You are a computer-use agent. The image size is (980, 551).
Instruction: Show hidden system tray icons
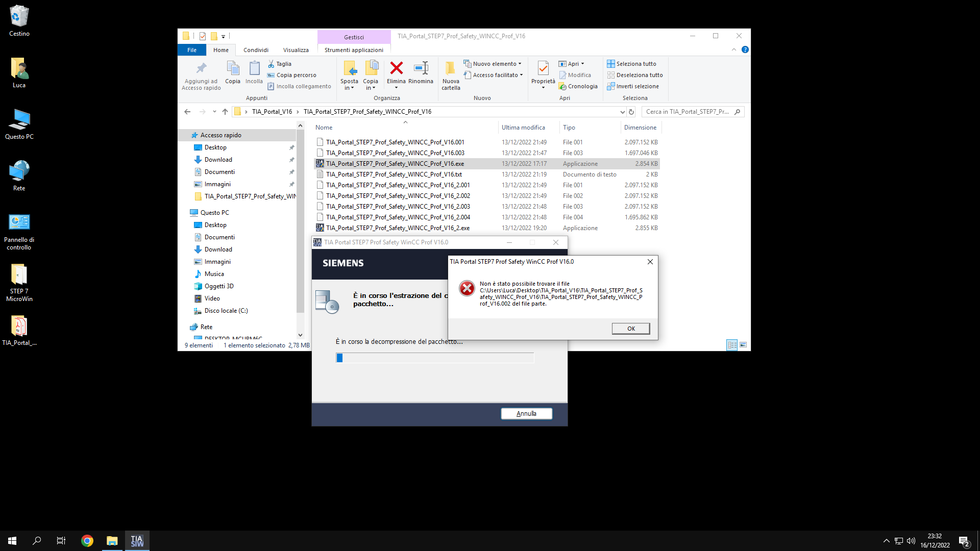point(887,541)
